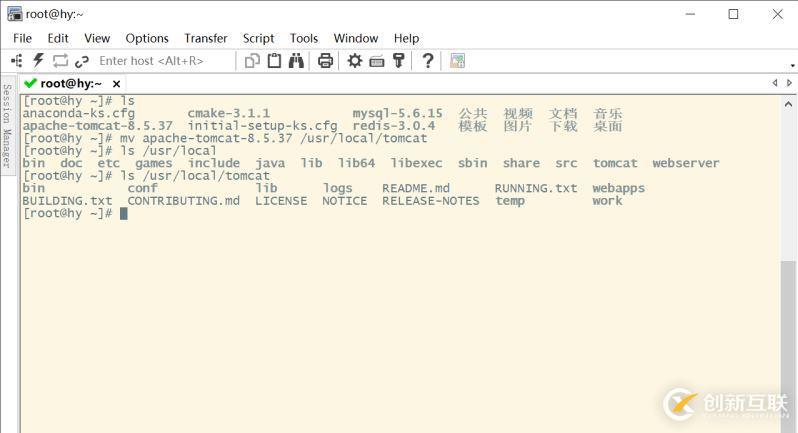Image resolution: width=798 pixels, height=433 pixels.
Task: Click 'java' in /usr/local listing
Action: 270,164
